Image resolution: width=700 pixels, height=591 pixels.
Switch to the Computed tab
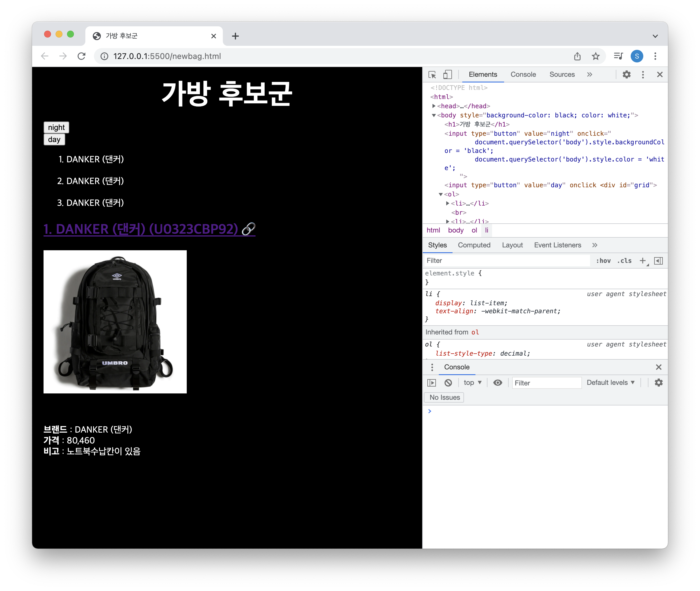pyautogui.click(x=474, y=245)
